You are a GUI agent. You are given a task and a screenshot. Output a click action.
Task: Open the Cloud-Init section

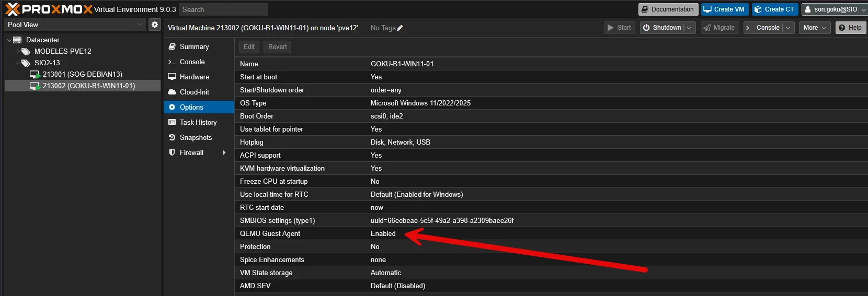point(194,92)
